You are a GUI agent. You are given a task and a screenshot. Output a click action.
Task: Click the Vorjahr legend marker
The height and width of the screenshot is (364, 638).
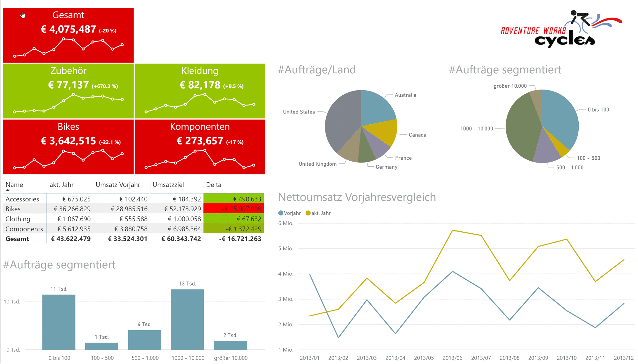[281, 213]
